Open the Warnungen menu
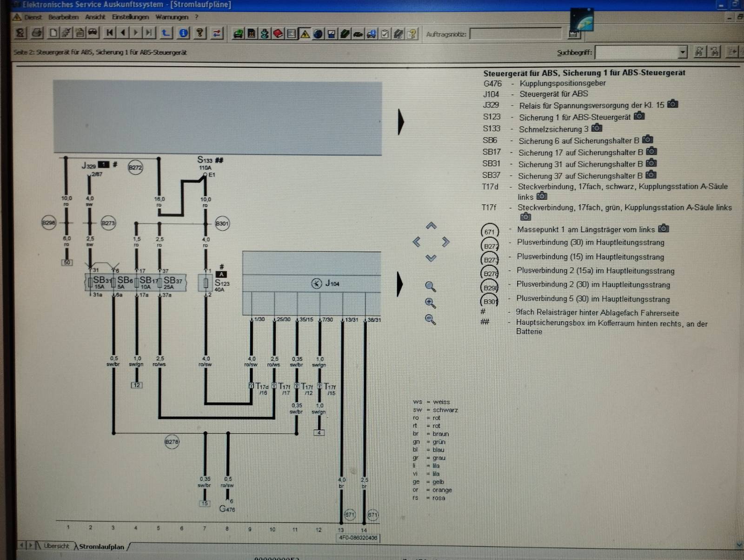 coord(172,17)
